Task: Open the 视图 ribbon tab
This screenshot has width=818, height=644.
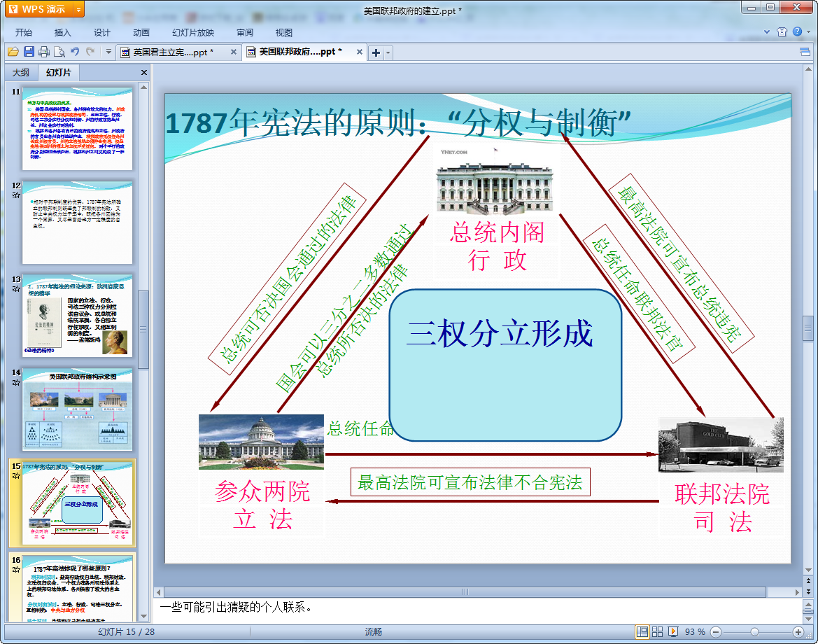Action: click(x=284, y=32)
